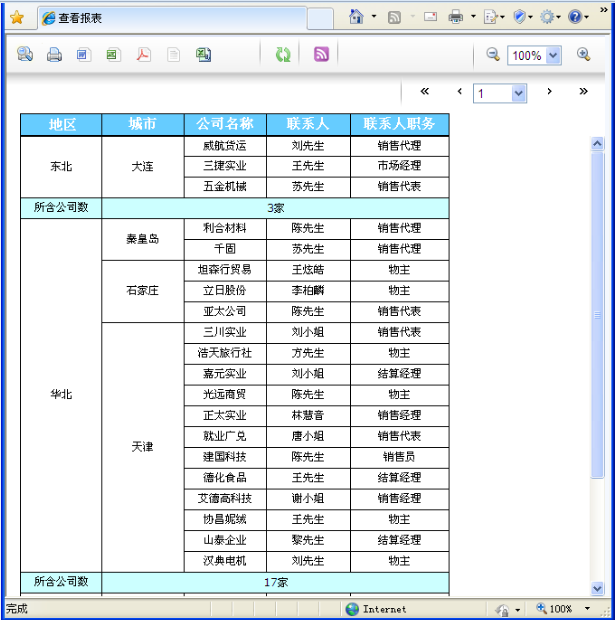Select the 石家庄 city cell
615x620 pixels.
[x=143, y=291]
